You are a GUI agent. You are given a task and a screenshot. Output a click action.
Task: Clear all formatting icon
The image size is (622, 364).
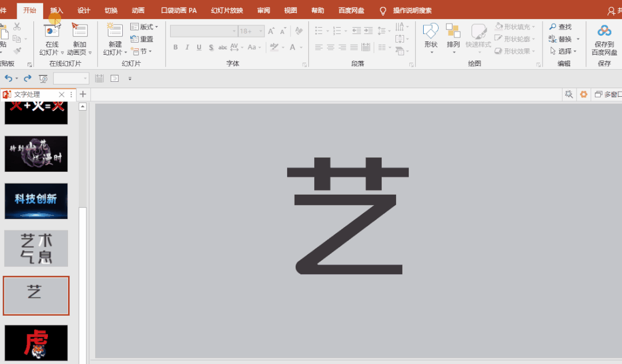[x=299, y=31]
